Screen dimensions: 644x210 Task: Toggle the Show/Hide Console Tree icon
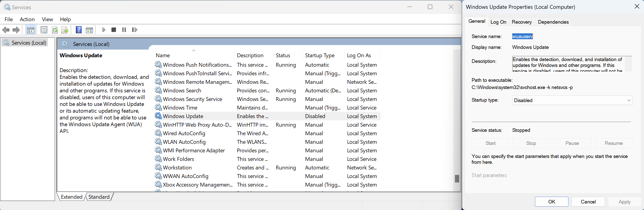30,30
